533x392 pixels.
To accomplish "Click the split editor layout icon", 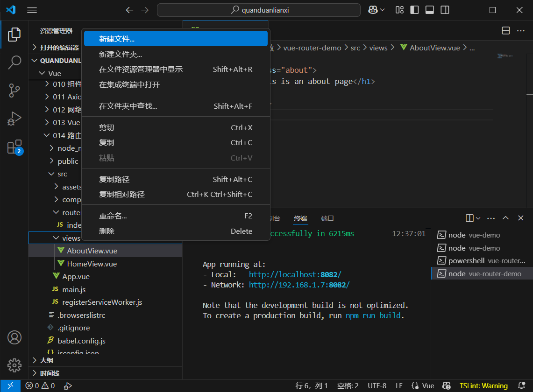I will click(x=505, y=31).
